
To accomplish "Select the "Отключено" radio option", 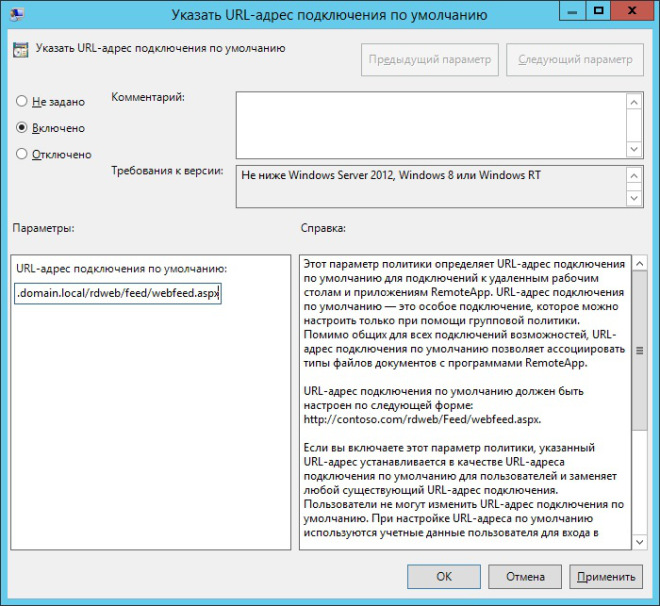I will coord(22,154).
